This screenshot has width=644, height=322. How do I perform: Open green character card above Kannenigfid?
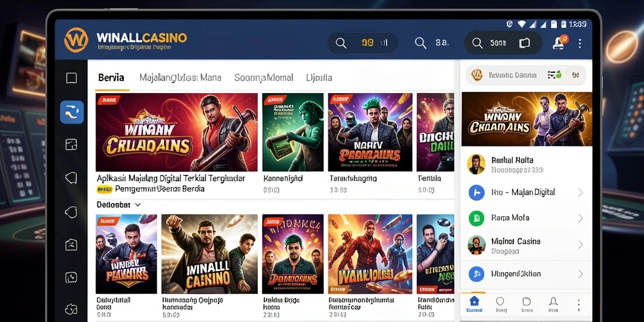click(293, 132)
